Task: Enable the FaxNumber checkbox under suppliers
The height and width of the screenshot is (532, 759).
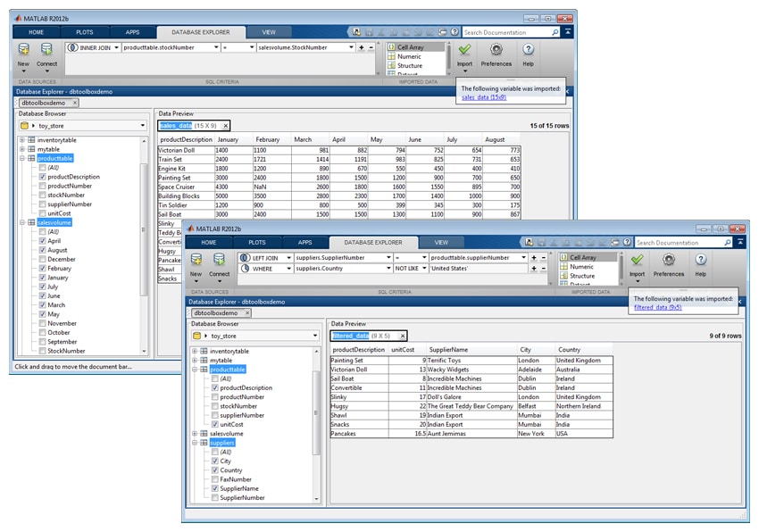Action: point(214,479)
